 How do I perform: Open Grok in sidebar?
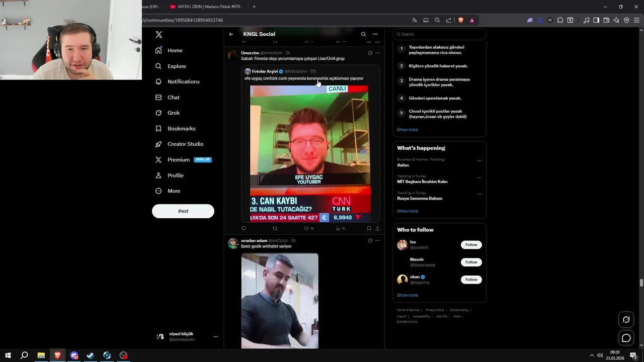coord(167,113)
